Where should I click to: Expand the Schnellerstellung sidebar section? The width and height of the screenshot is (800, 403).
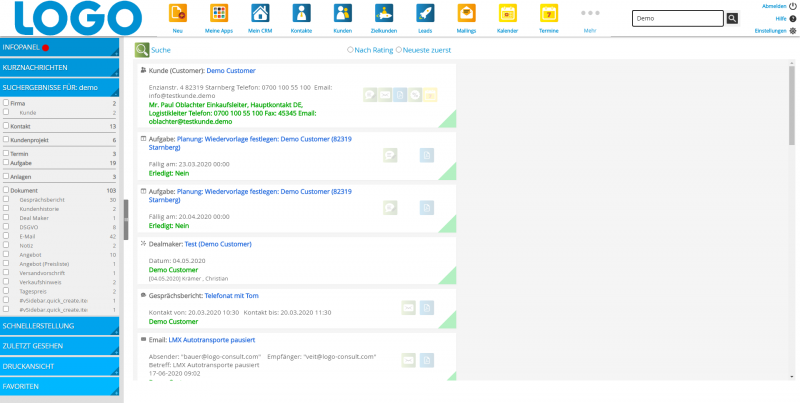[x=60, y=325]
